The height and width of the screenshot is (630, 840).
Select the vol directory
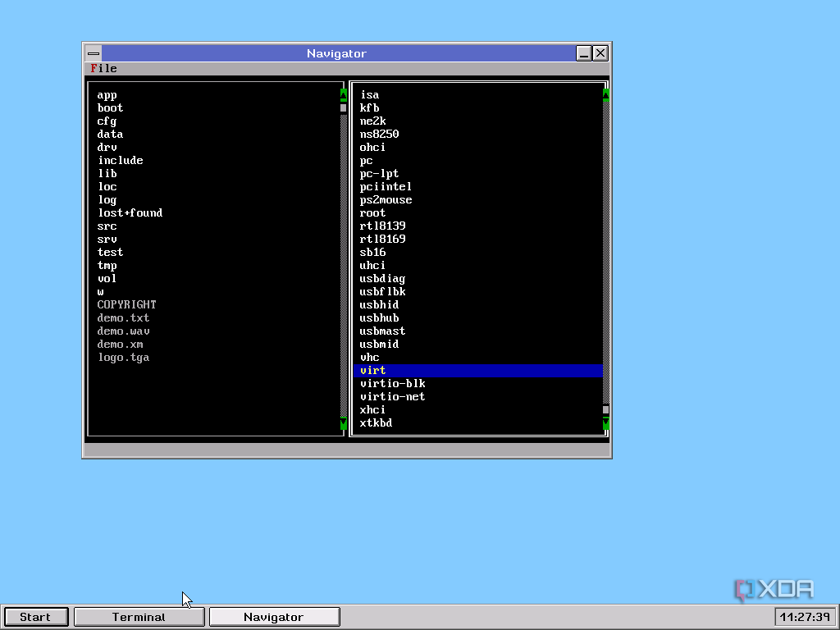107,279
